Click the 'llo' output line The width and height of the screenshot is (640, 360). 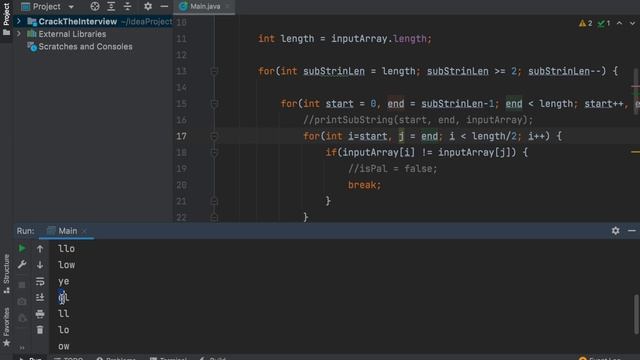tap(66, 249)
